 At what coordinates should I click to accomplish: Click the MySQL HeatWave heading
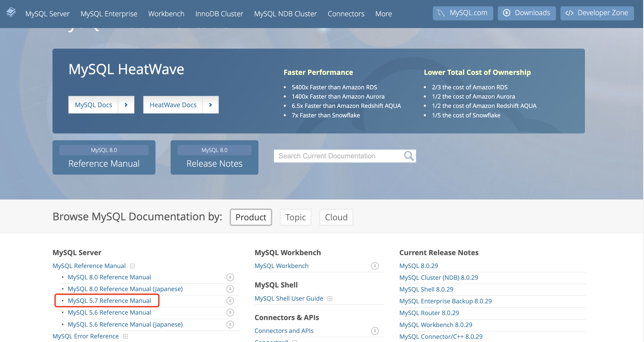tap(126, 69)
